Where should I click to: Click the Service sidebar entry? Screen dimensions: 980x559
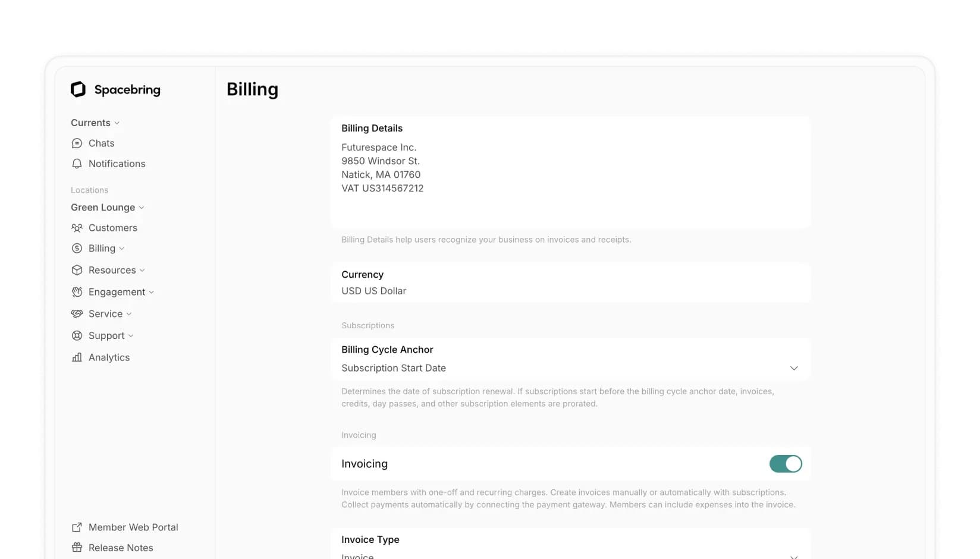(x=105, y=313)
